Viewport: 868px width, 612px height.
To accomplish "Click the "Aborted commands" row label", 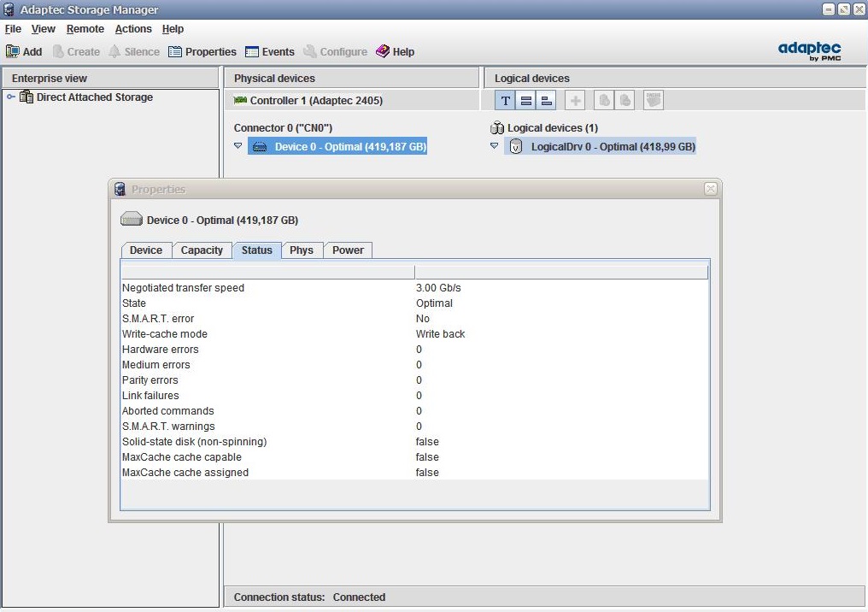I will pyautogui.click(x=167, y=411).
